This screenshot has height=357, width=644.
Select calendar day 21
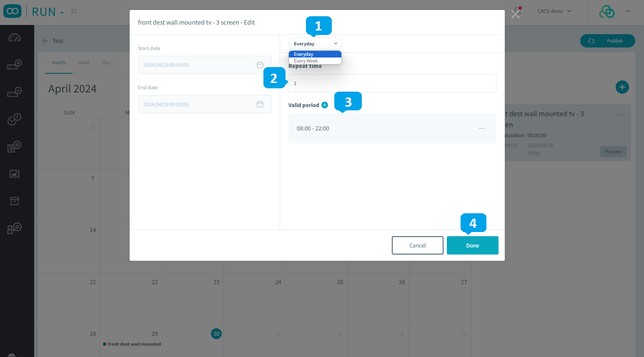pos(93,282)
